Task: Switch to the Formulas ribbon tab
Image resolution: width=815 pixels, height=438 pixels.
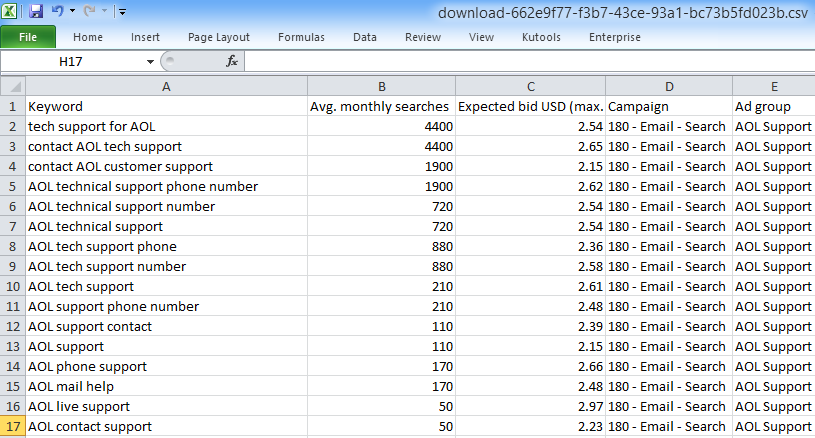Action: pyautogui.click(x=301, y=37)
